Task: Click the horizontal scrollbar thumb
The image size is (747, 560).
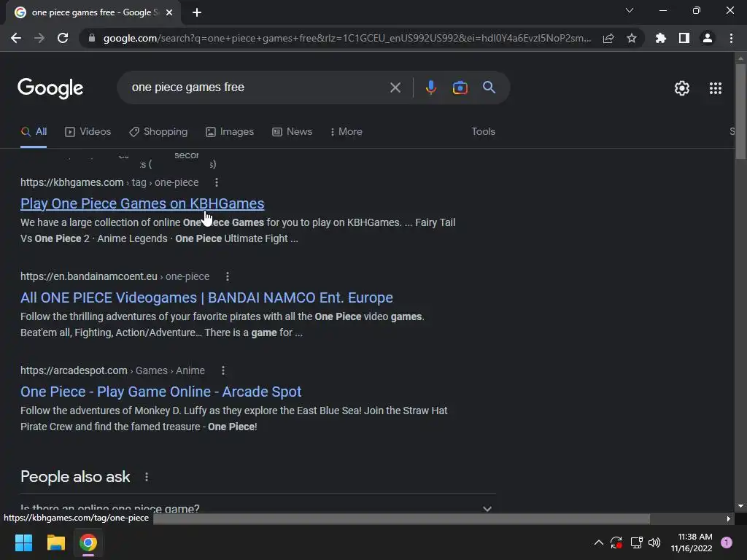Action: tap(401, 518)
